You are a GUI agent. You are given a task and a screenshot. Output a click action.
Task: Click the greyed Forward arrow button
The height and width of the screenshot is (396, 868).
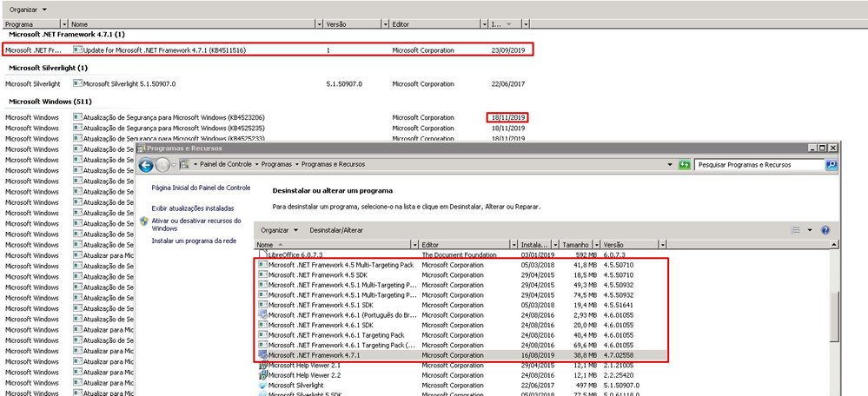[162, 165]
